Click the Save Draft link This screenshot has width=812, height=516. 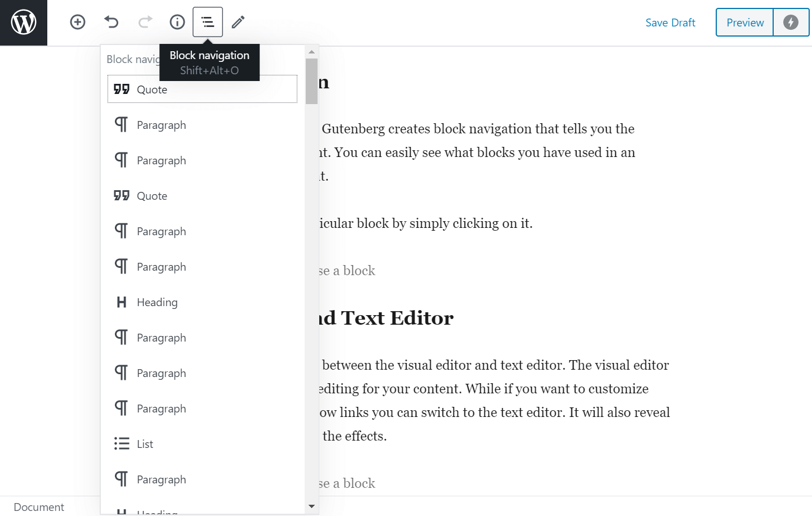coord(670,23)
